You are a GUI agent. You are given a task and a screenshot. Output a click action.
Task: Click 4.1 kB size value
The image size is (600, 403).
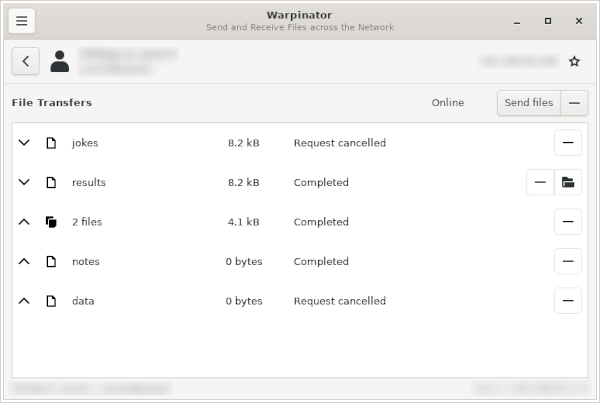pos(244,222)
